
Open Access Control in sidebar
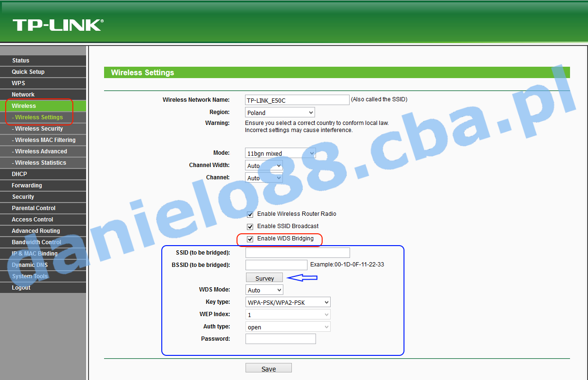click(x=43, y=220)
